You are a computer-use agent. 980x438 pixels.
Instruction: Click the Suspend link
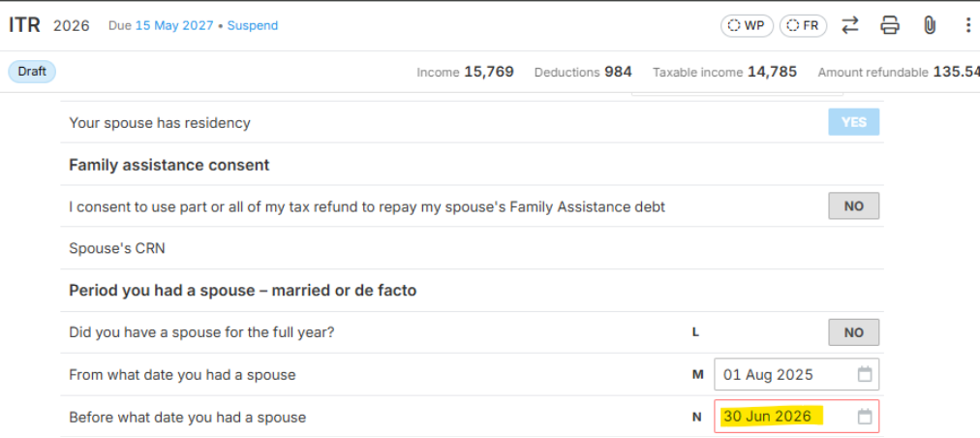(x=253, y=25)
